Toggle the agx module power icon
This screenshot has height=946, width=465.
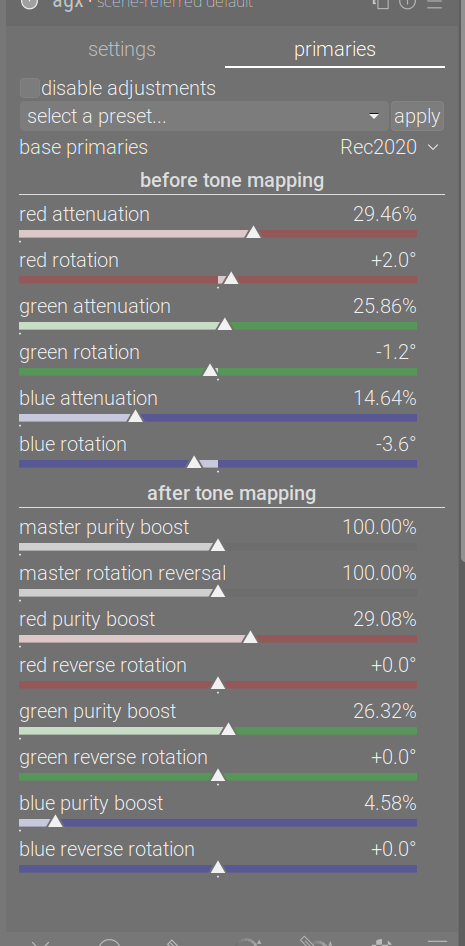30,2
